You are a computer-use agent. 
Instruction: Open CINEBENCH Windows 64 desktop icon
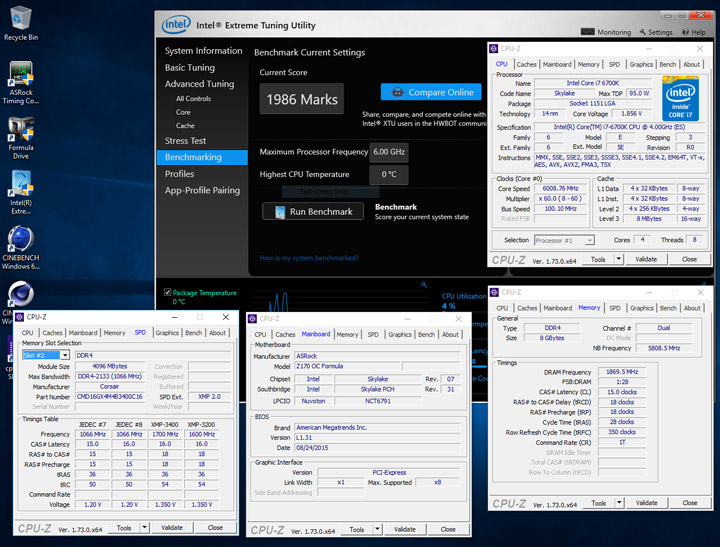[x=21, y=247]
